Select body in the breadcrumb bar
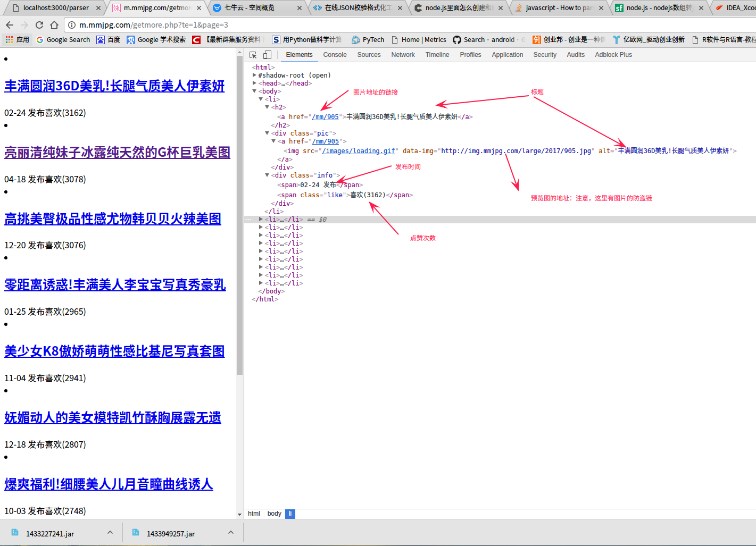This screenshot has height=546, width=756. pyautogui.click(x=274, y=514)
